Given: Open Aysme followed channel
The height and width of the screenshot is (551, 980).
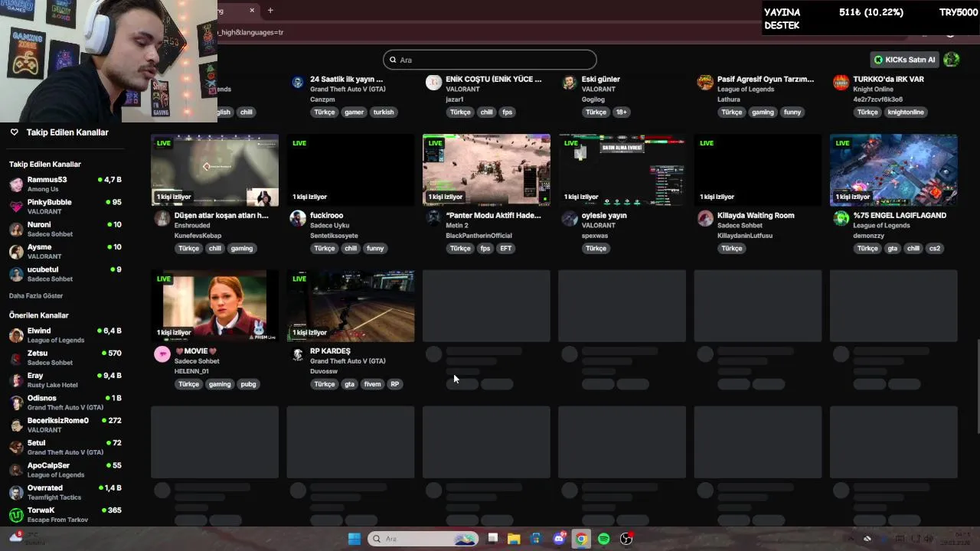Looking at the screenshot, I should pos(65,251).
